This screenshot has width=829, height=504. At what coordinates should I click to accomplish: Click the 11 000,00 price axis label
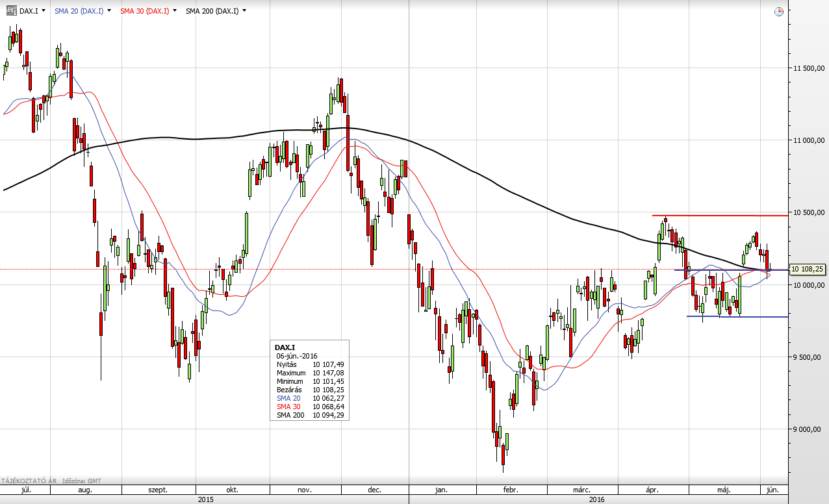click(808, 140)
